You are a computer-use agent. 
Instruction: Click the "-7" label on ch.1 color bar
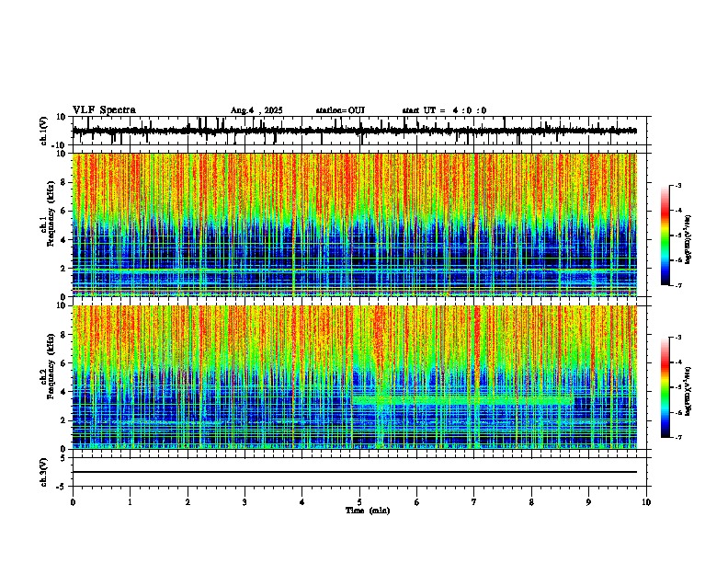point(677,285)
